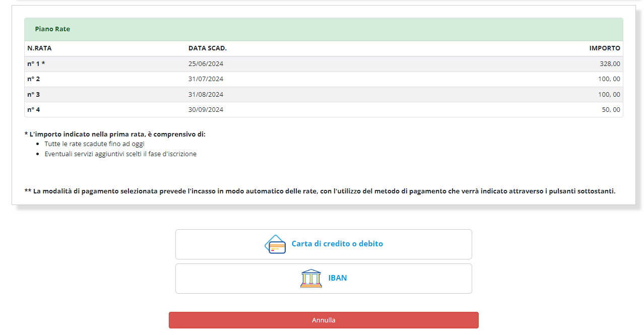Viewport: 644px width, 335px height.
Task: Click the N.RATA column header
Action: tap(39, 48)
